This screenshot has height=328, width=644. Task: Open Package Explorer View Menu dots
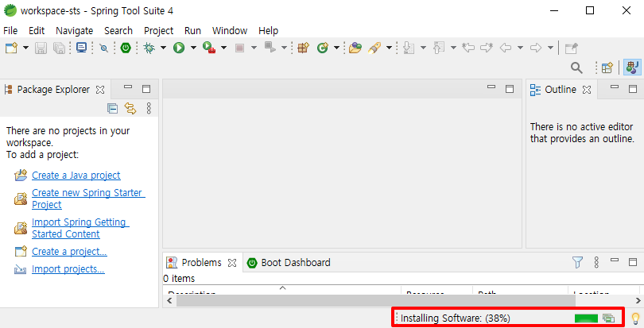pos(149,108)
